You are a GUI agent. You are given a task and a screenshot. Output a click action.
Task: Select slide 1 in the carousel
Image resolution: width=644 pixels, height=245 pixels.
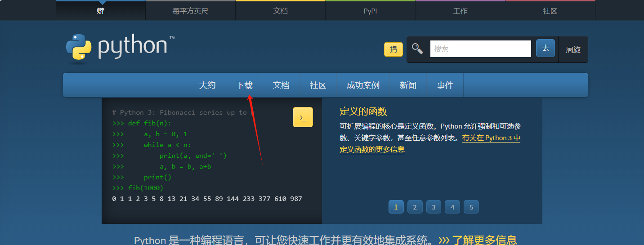396,207
